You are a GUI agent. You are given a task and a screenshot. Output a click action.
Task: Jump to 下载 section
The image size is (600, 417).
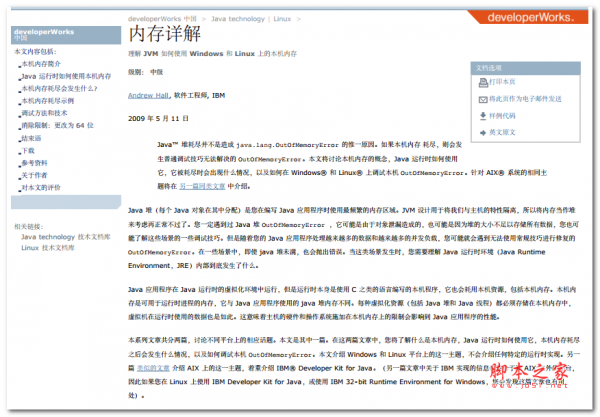pos(28,150)
